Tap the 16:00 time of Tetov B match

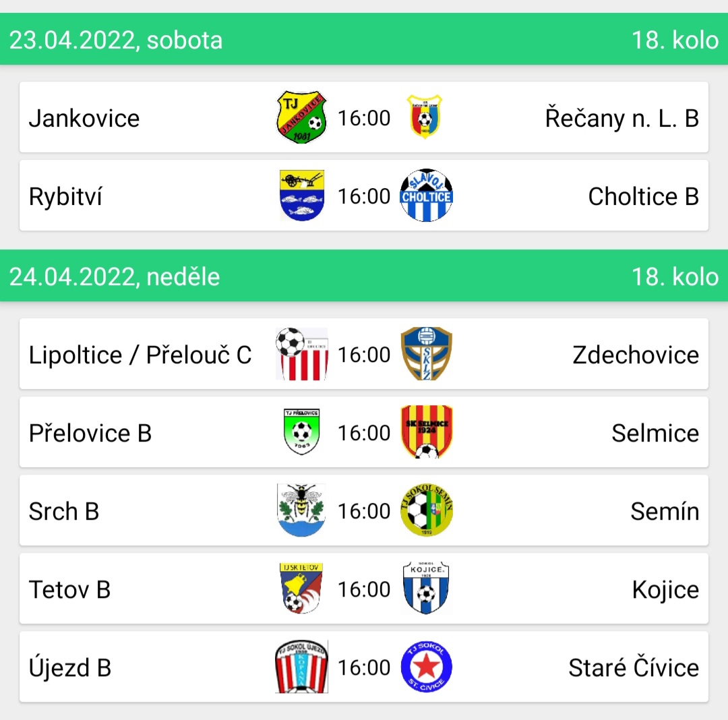(364, 589)
